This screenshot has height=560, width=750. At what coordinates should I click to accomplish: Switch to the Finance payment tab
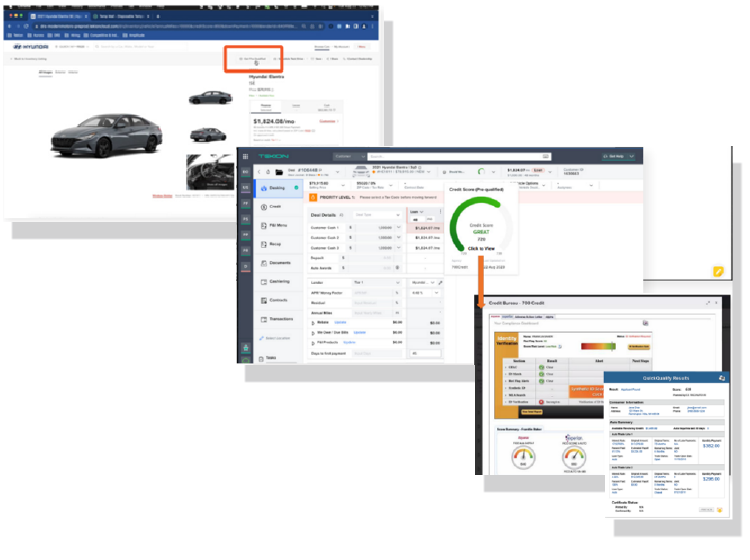(x=265, y=107)
